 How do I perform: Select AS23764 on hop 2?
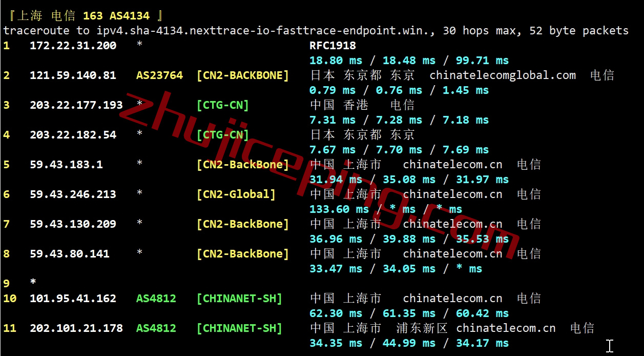159,75
